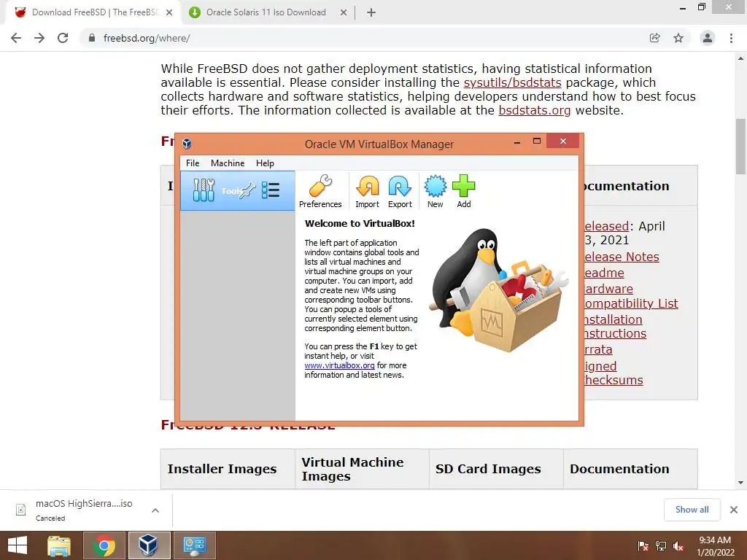Click the network tray icon
This screenshot has width=747, height=560.
tap(661, 546)
